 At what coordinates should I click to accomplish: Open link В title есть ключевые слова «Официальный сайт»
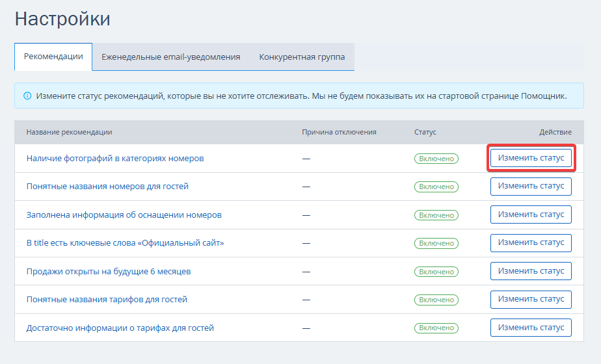tap(125, 243)
